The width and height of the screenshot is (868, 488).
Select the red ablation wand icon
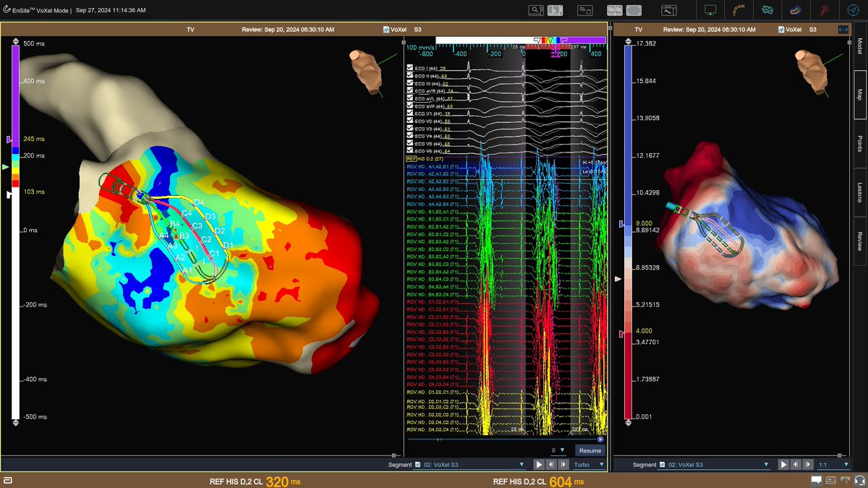click(x=823, y=10)
